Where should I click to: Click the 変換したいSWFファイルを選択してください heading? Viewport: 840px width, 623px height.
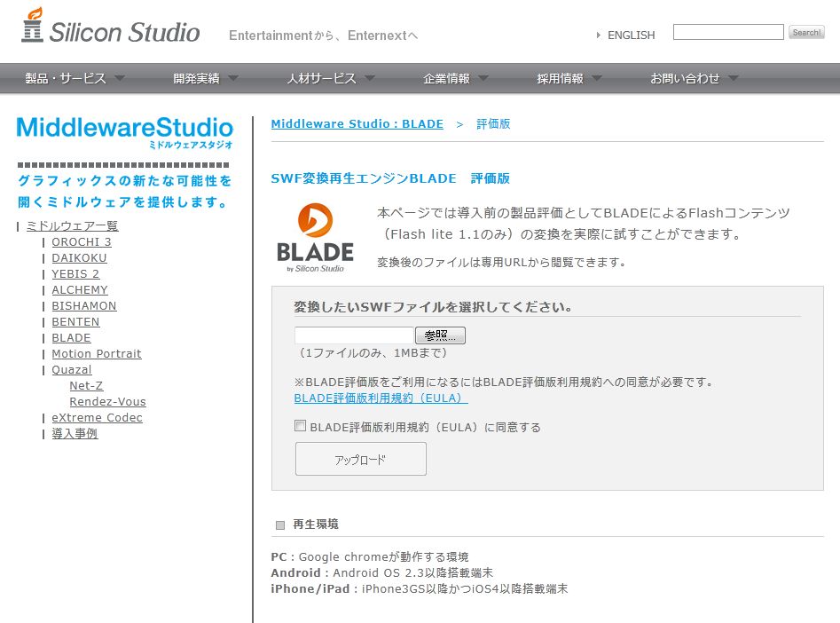(x=433, y=307)
